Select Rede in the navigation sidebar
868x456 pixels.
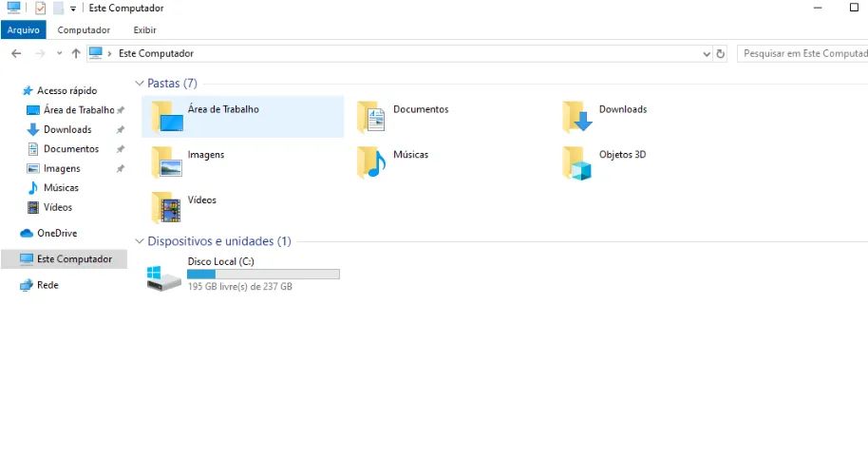pos(47,285)
